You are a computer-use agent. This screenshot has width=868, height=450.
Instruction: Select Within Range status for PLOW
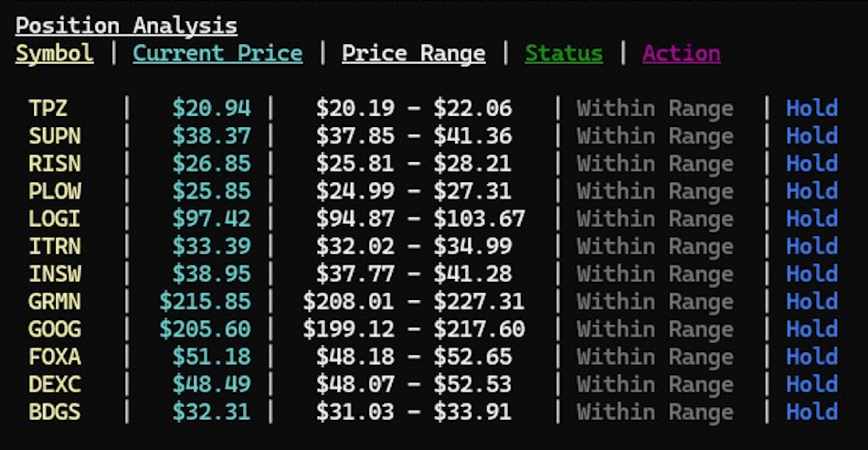click(654, 191)
